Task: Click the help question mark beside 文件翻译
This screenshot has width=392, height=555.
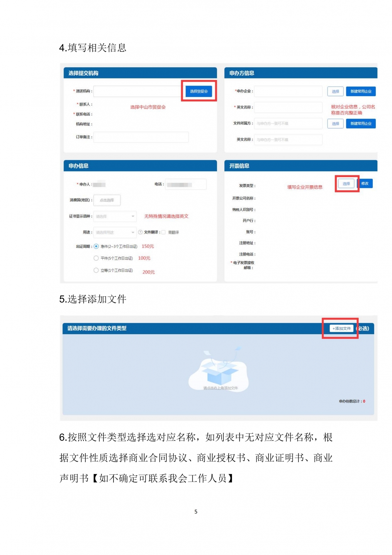Action: coord(141,232)
